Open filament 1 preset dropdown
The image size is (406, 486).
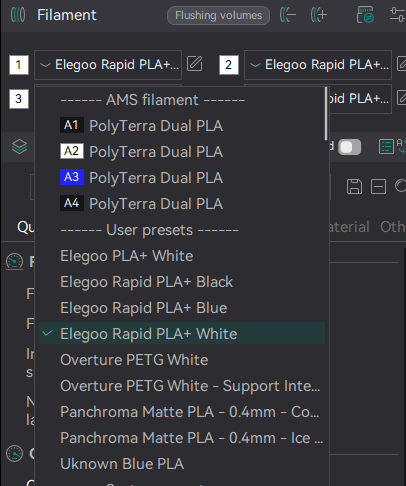[x=108, y=65]
